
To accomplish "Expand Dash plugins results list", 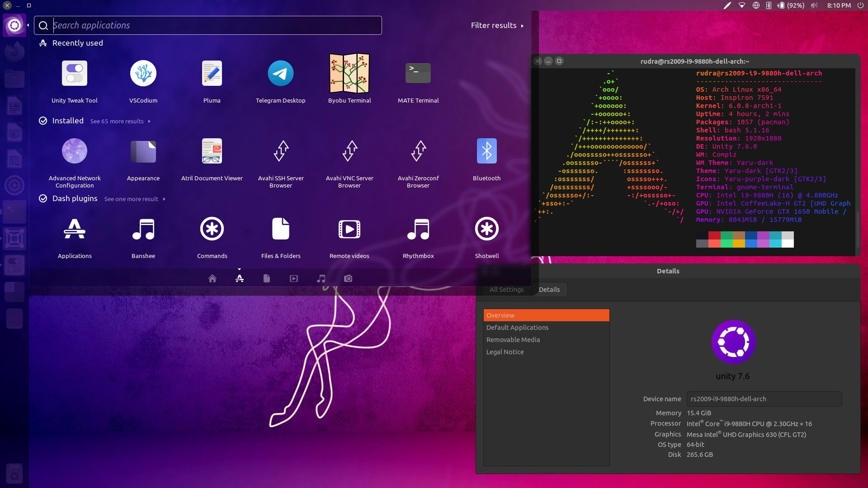I will [x=132, y=198].
